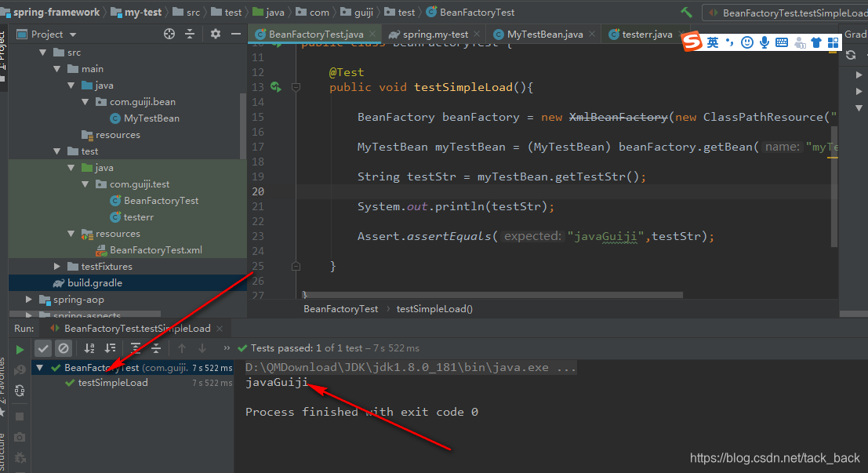868x473 pixels.
Task: Close the BeanFactoryTest.java tab
Action: [x=372, y=35]
